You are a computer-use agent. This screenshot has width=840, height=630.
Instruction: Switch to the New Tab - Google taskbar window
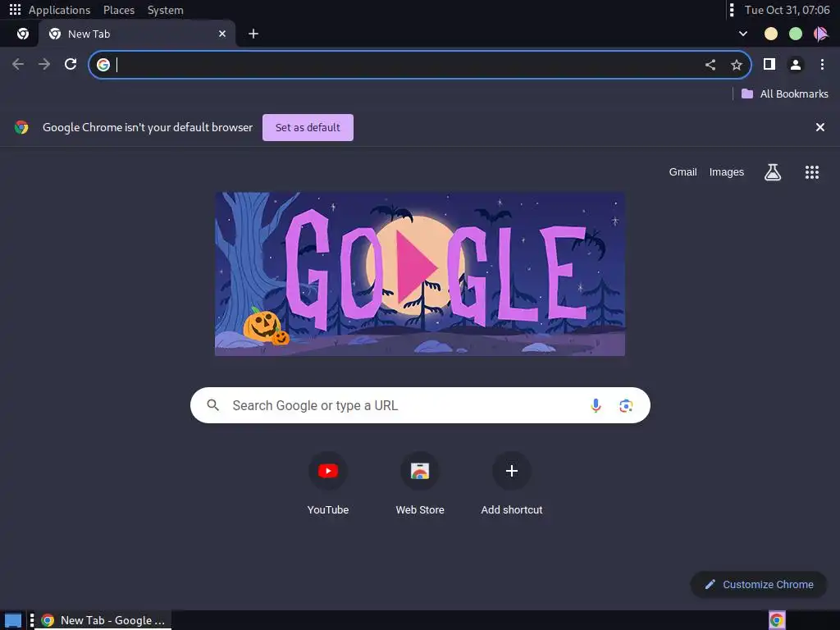pyautogui.click(x=103, y=620)
